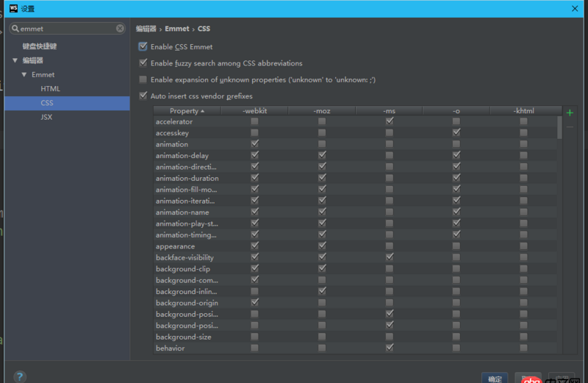Open help via the question mark icon
This screenshot has height=383, width=588.
point(20,376)
